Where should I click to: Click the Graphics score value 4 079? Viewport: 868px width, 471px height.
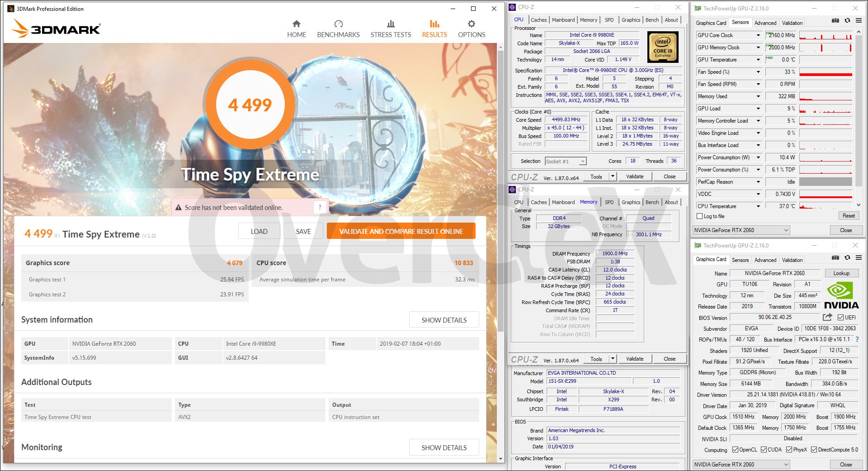click(x=235, y=263)
